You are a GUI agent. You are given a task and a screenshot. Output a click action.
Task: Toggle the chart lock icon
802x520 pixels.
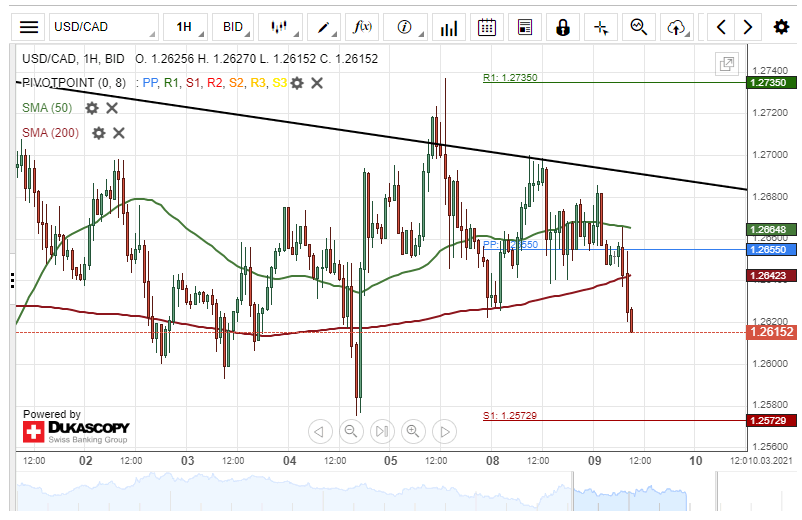pyautogui.click(x=564, y=27)
